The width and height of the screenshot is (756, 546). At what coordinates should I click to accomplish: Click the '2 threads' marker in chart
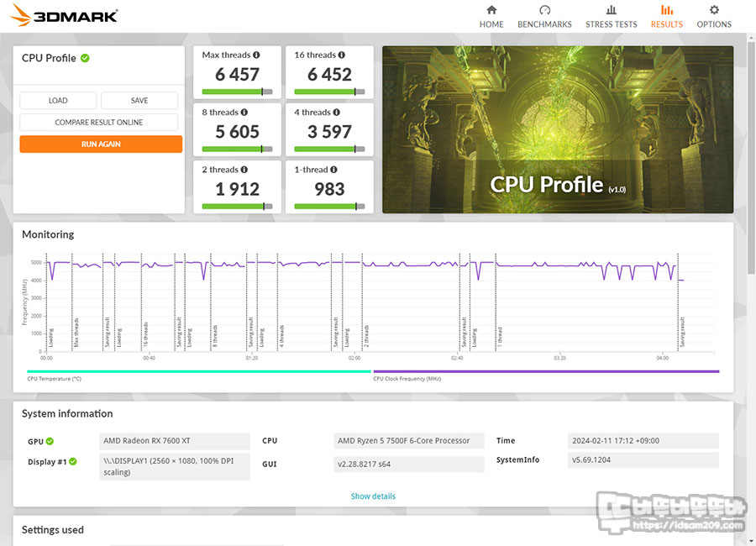tap(366, 336)
